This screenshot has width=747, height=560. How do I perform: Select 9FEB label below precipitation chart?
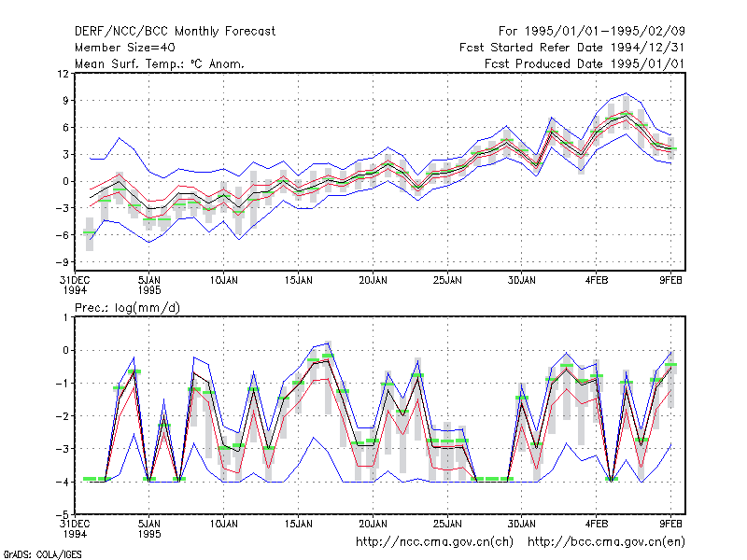tap(670, 524)
